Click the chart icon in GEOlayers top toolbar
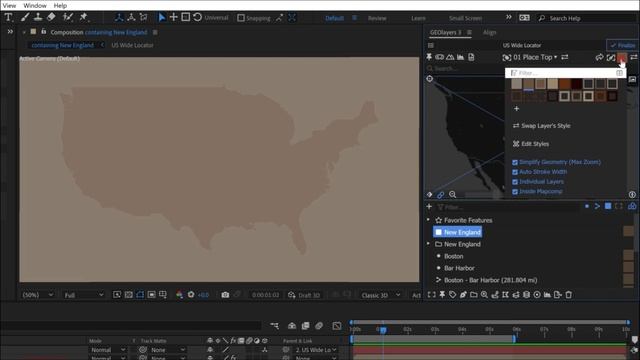This screenshot has height=360, width=640. coord(460,57)
